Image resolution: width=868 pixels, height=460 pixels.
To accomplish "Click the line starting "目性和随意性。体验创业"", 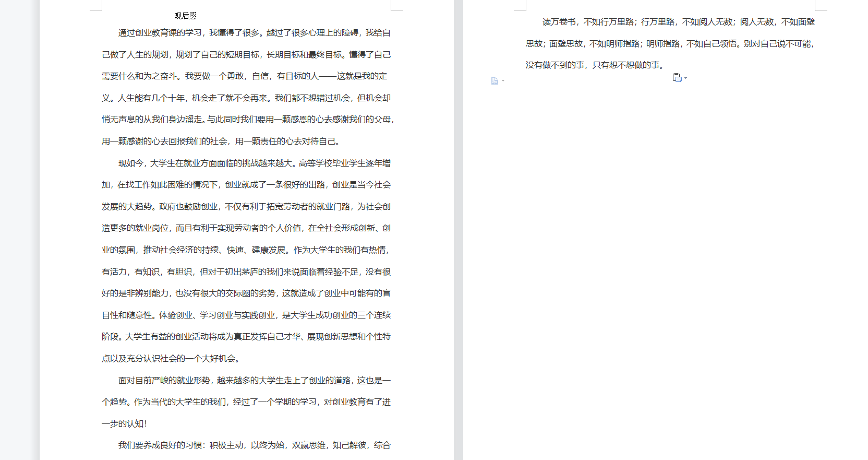I will [246, 315].
